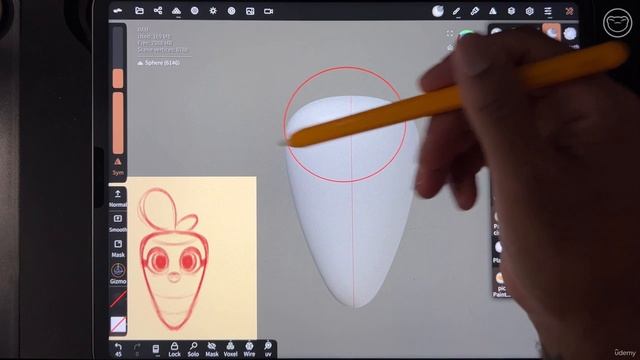The image size is (640, 360).
Task: Open the Post Process menu
Action: [x=231, y=11]
